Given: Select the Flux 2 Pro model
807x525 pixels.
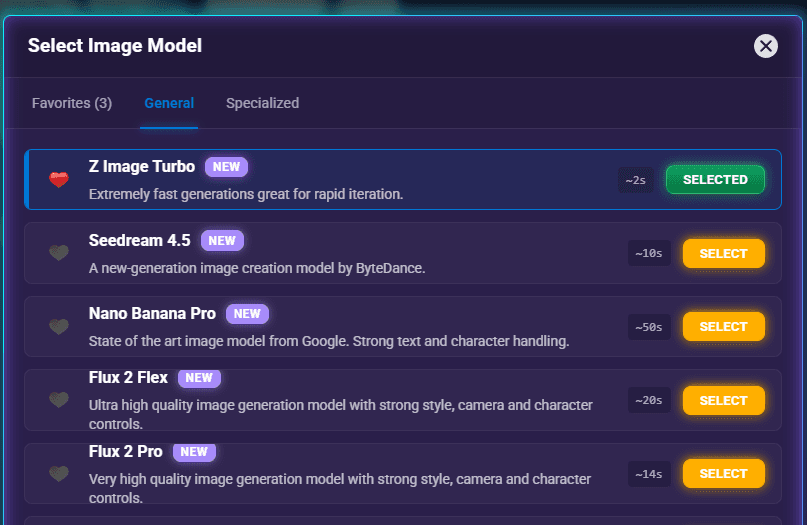Looking at the screenshot, I should pyautogui.click(x=724, y=474).
